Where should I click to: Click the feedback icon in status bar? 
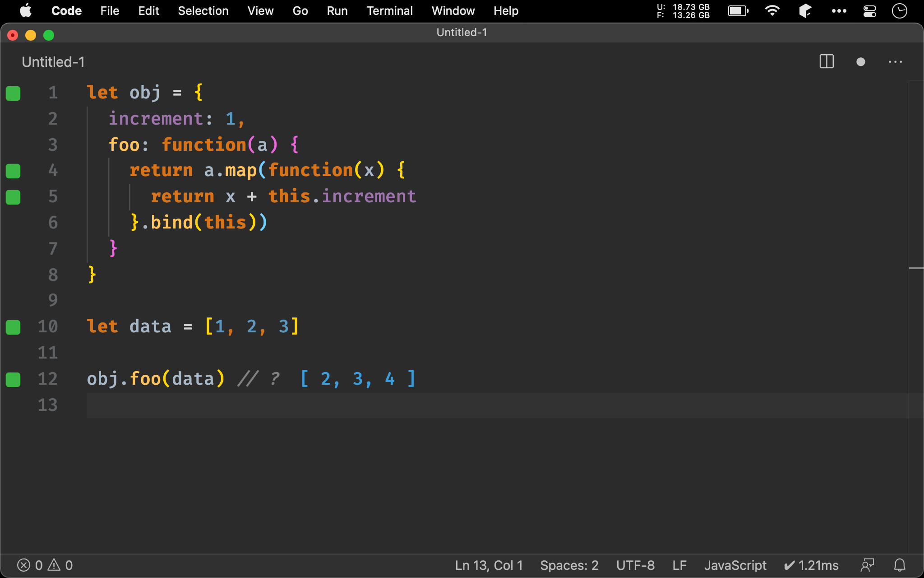867,565
